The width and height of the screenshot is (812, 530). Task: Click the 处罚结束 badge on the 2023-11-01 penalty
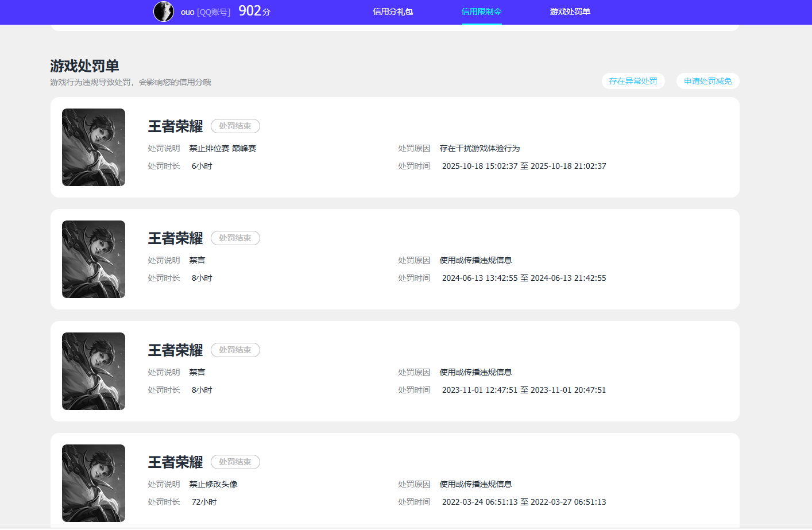(x=235, y=350)
